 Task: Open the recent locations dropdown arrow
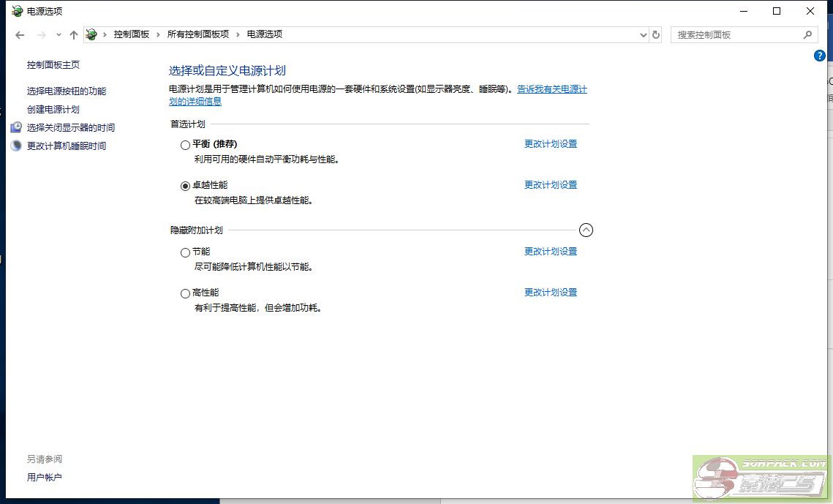tap(59, 35)
